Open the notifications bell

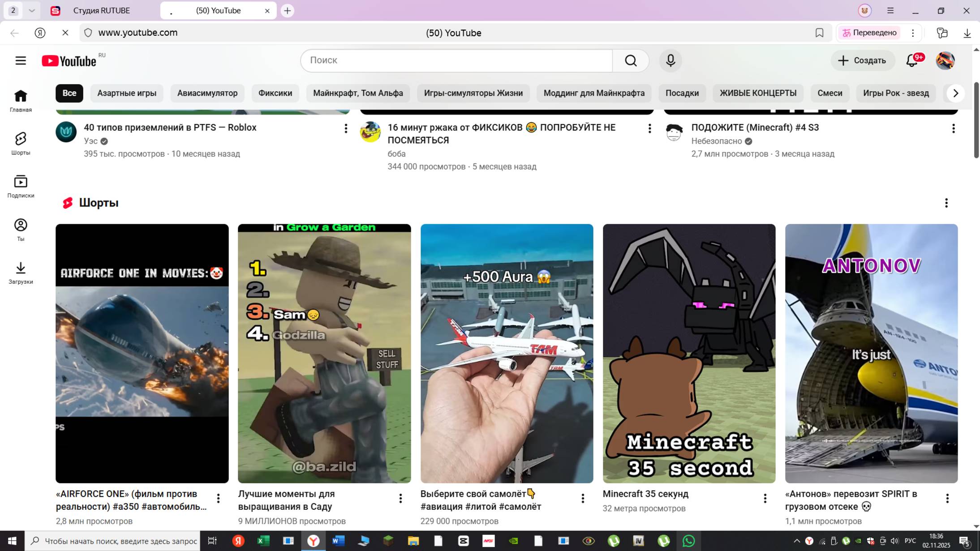[x=912, y=60]
